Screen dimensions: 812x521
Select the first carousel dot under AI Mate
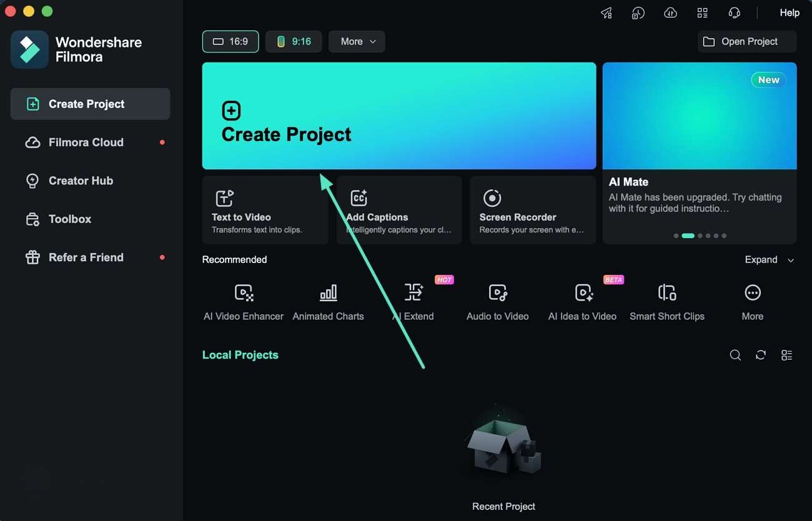click(x=676, y=236)
